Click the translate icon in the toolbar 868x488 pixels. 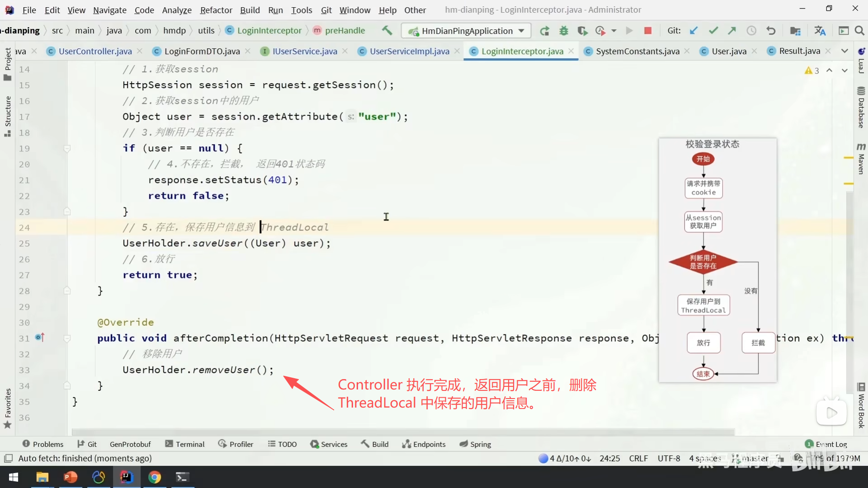pyautogui.click(x=820, y=31)
